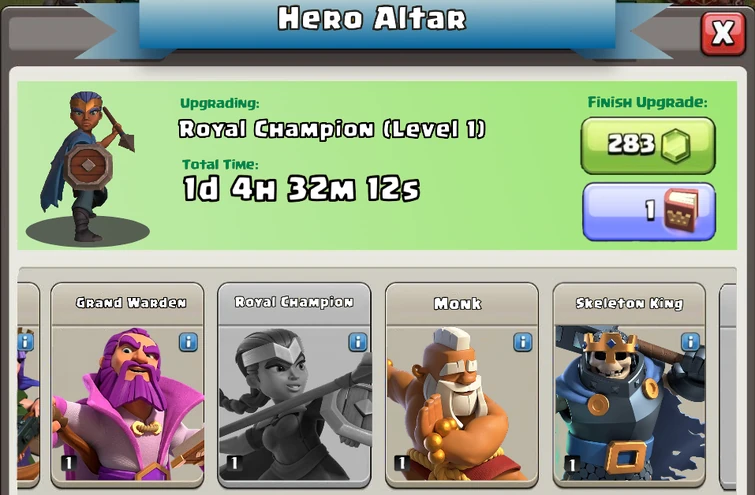Close the Hero Altar window
Screen dimensions: 755x495
(723, 33)
